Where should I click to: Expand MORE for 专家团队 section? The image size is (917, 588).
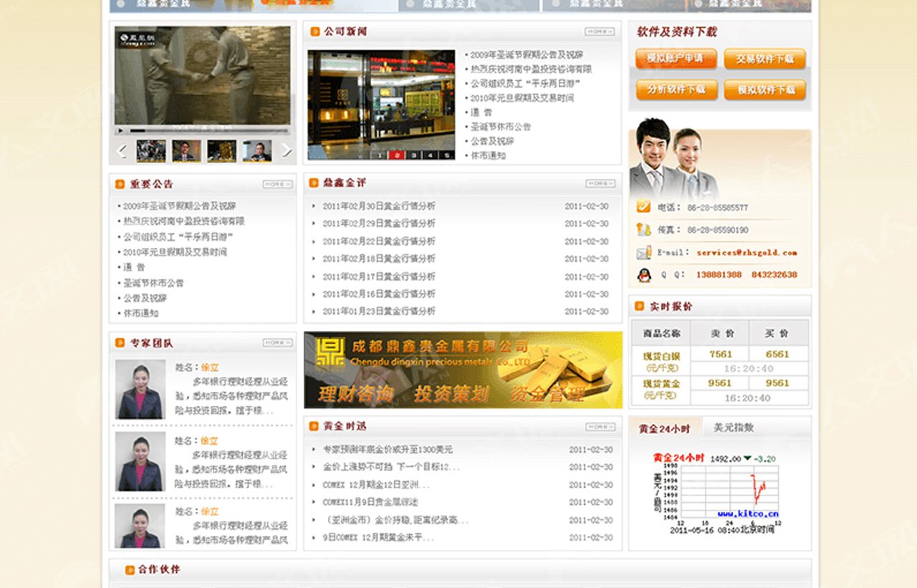[x=277, y=343]
